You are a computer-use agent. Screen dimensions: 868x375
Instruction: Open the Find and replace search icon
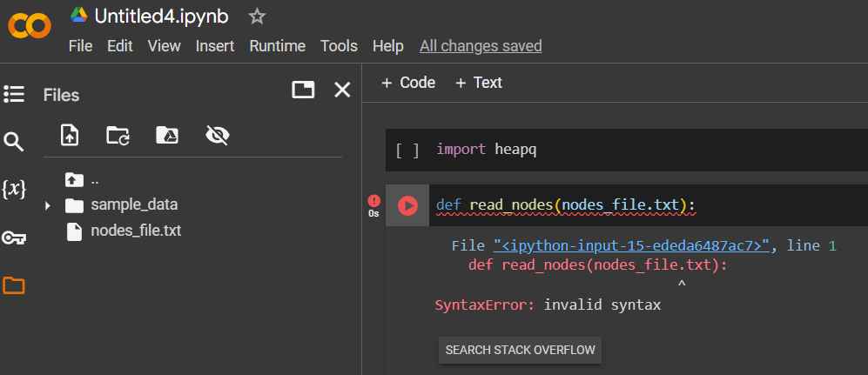(13, 142)
